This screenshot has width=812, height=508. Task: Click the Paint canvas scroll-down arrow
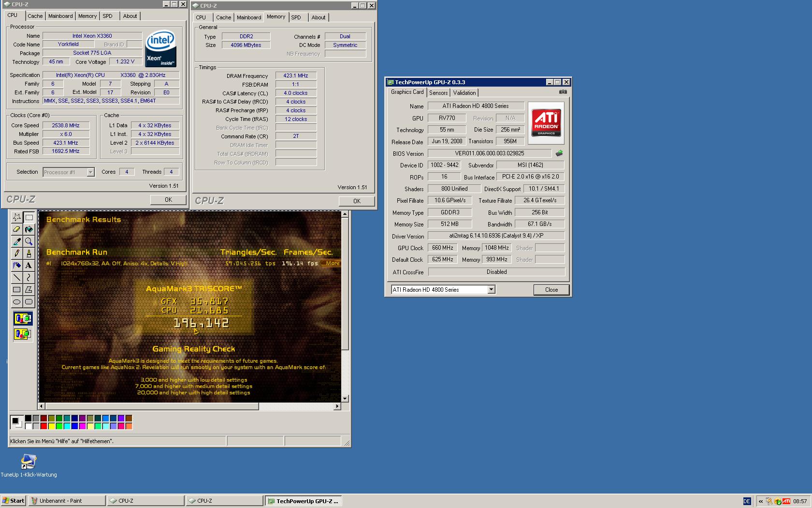click(345, 399)
